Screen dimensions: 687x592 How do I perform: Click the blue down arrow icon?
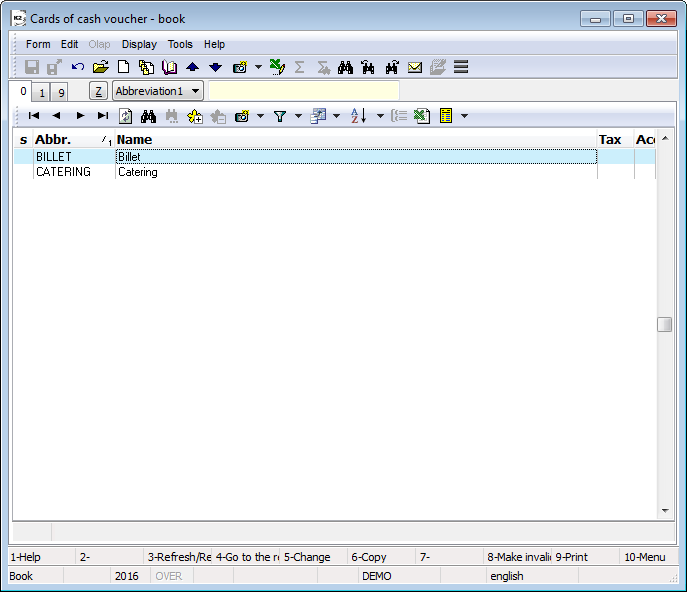tap(216, 67)
